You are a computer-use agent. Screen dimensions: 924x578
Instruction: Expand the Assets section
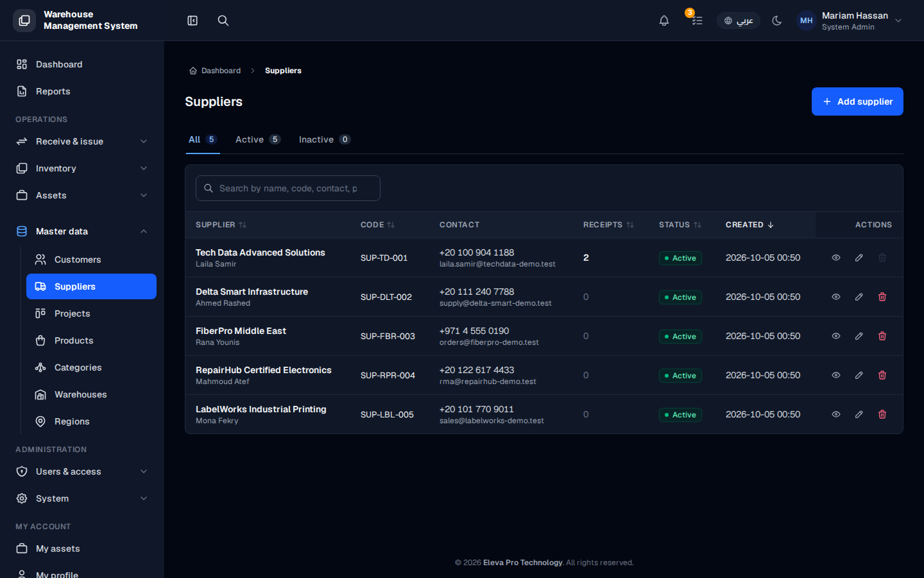[x=82, y=195]
